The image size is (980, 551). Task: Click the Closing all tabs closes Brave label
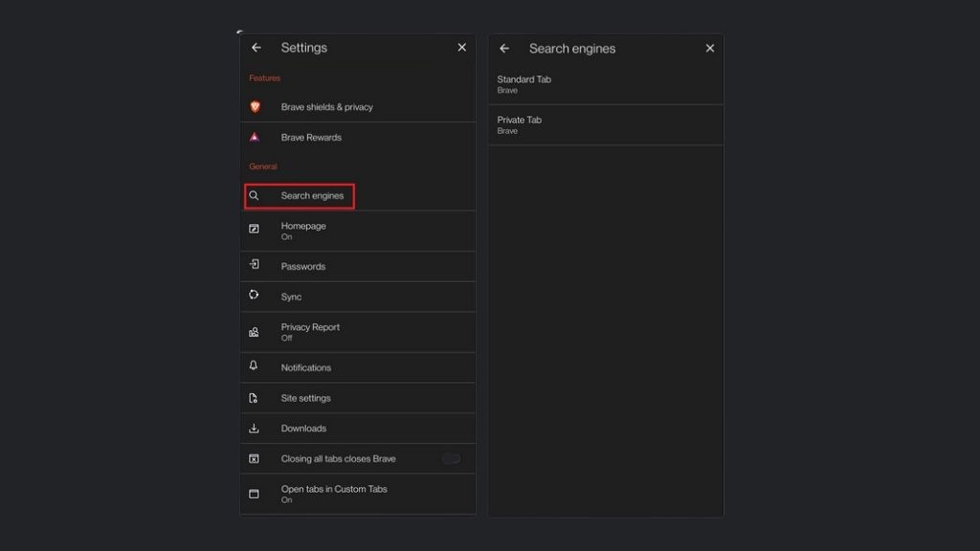[338, 458]
